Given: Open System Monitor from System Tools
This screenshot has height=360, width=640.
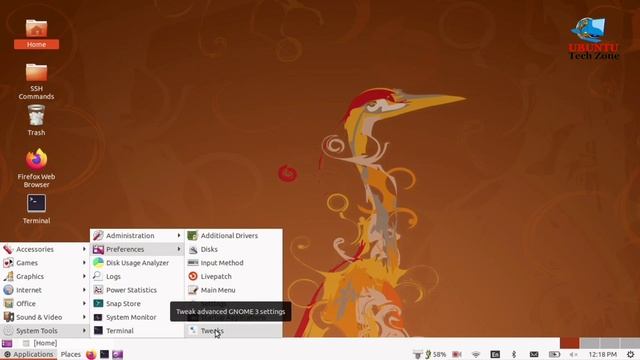Looking at the screenshot, I should 137,317.
